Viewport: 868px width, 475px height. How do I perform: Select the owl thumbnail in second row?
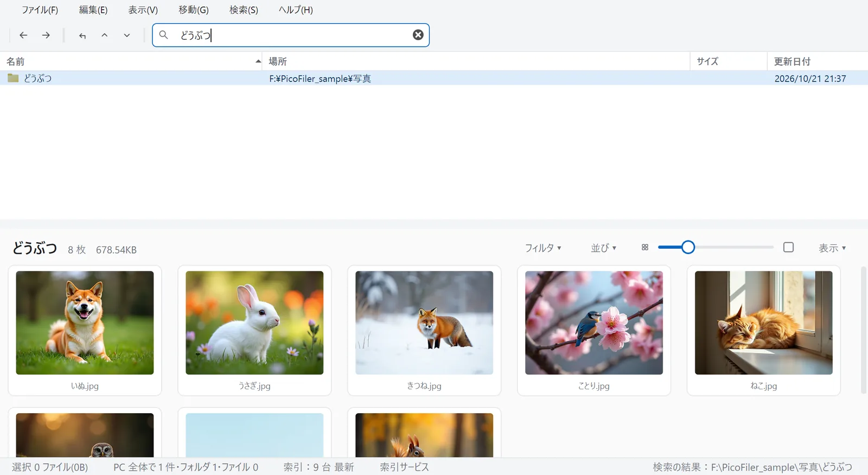[x=85, y=435]
